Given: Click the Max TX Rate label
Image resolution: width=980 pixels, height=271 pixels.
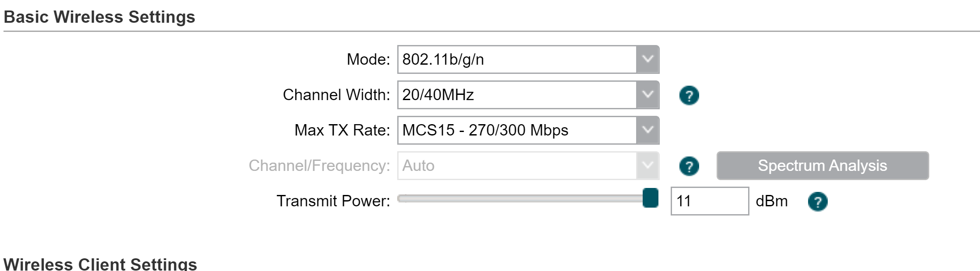Looking at the screenshot, I should click(342, 130).
